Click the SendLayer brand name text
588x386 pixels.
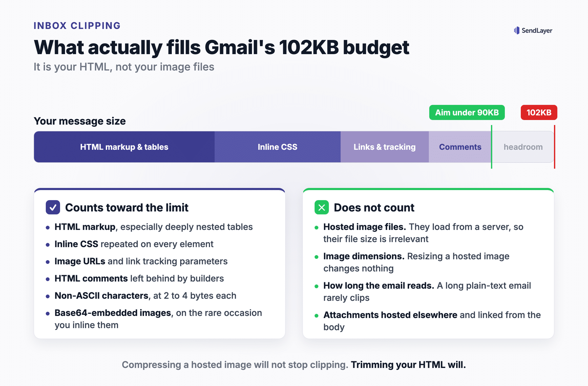537,31
